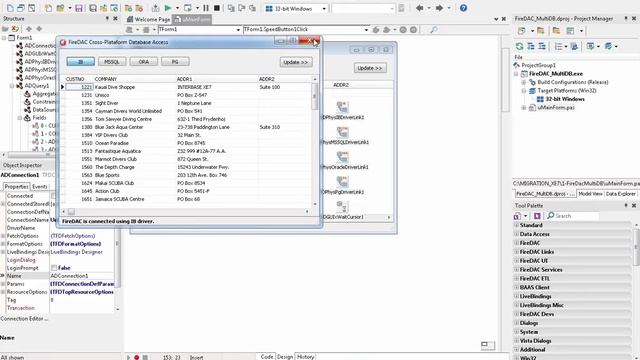This screenshot has height=360, width=640.
Task: Open the TForm1 class dropdown
Action: pos(238,29)
